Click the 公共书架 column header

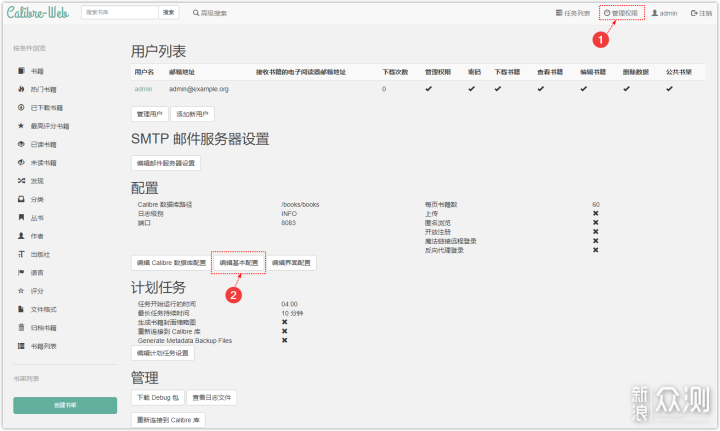coord(679,72)
